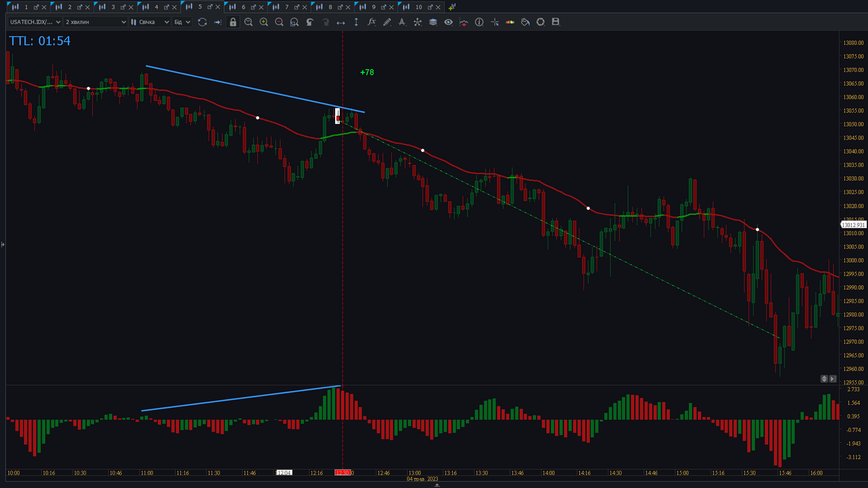Click the auto-shift chart arrow icon

pyautogui.click(x=217, y=22)
